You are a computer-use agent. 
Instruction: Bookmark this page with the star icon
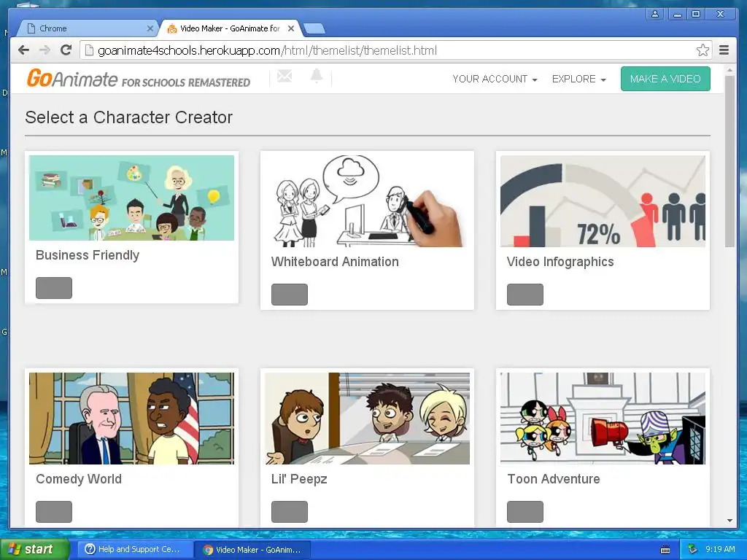703,50
